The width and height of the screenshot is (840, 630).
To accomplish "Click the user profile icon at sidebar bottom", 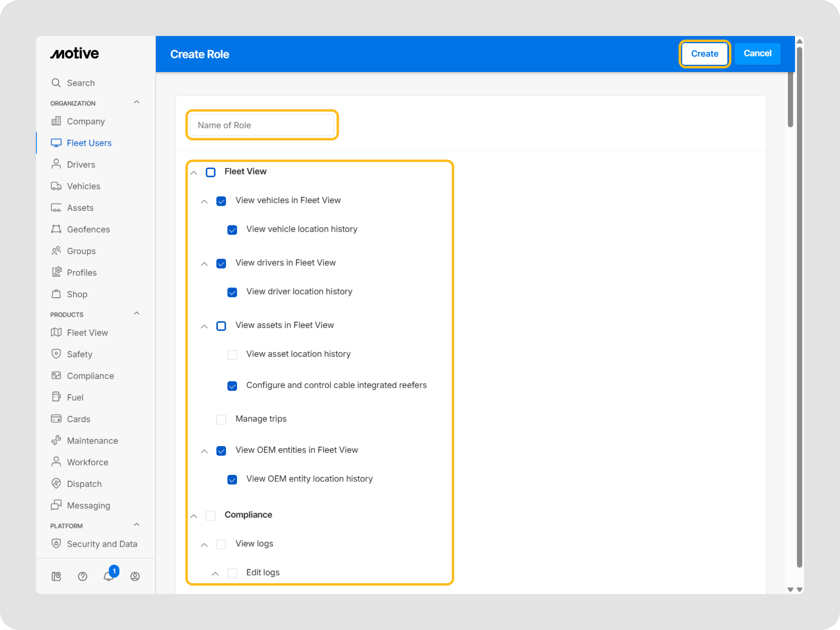I will click(135, 577).
